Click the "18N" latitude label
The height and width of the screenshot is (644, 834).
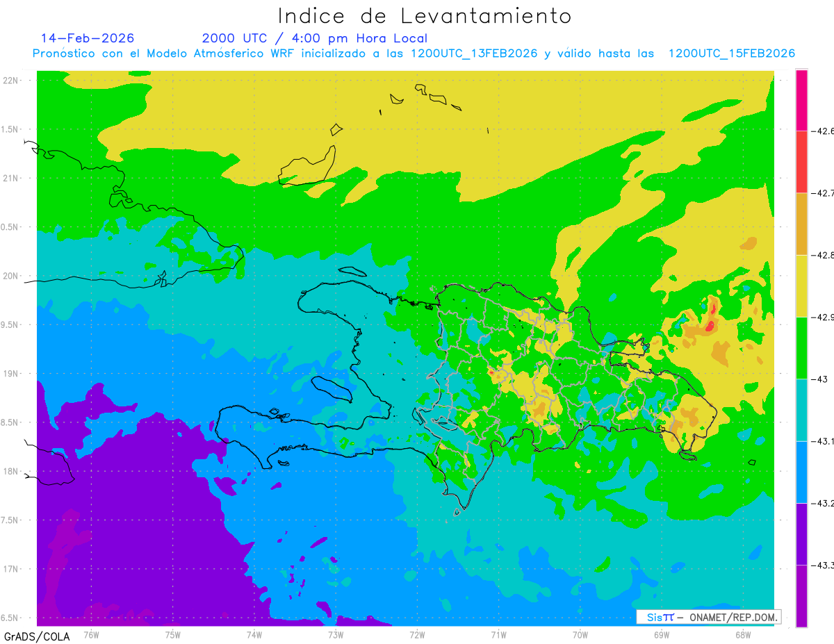click(12, 471)
